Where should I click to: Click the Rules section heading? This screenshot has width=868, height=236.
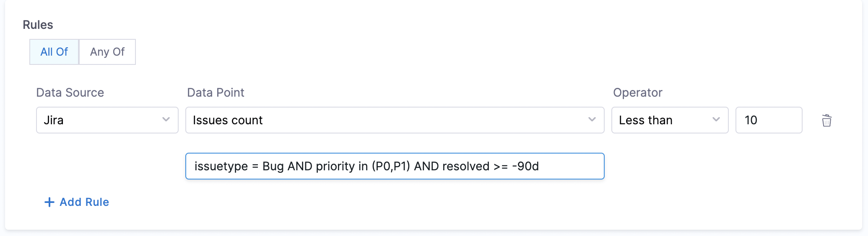pyautogui.click(x=38, y=25)
